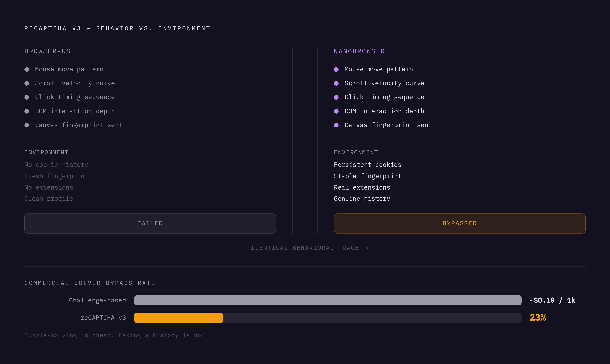Click the NANOBROWSER column heading

tap(359, 51)
